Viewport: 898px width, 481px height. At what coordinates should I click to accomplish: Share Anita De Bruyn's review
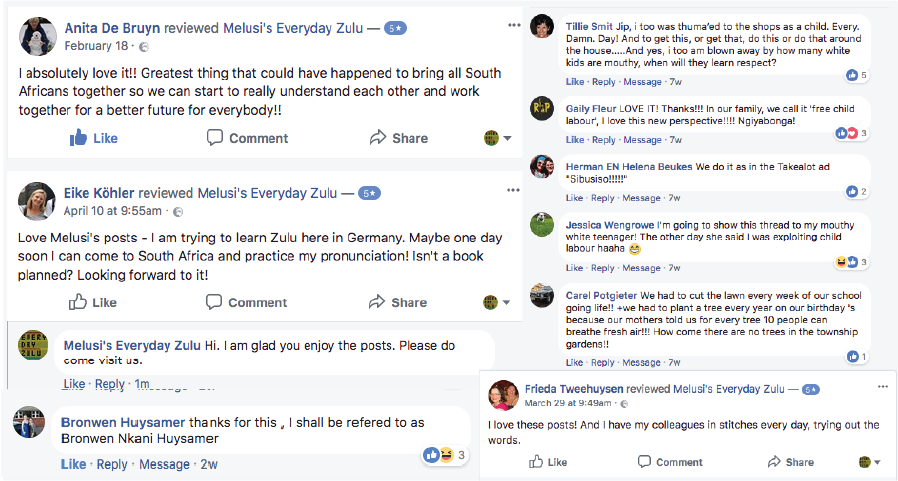pos(398,138)
